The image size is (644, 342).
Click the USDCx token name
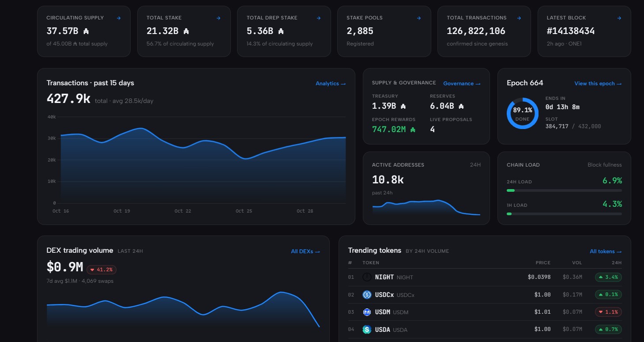tap(384, 295)
